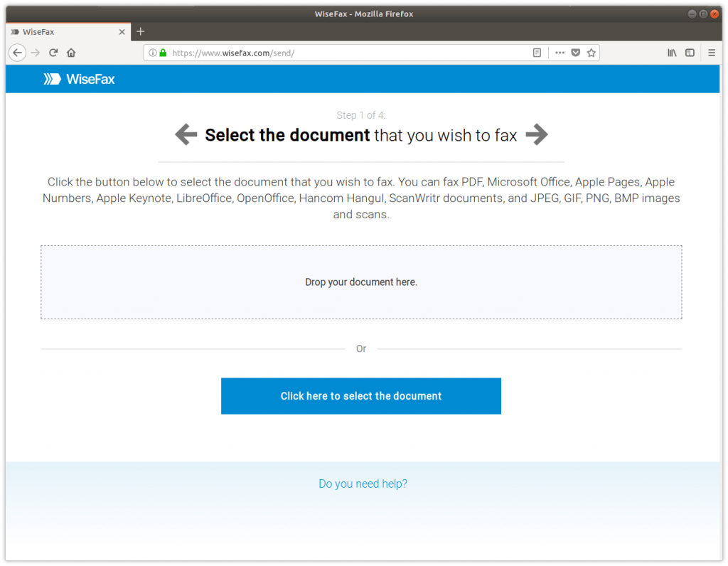Click the right arrow beside the heading
This screenshot has height=566, width=728.
[x=537, y=134]
